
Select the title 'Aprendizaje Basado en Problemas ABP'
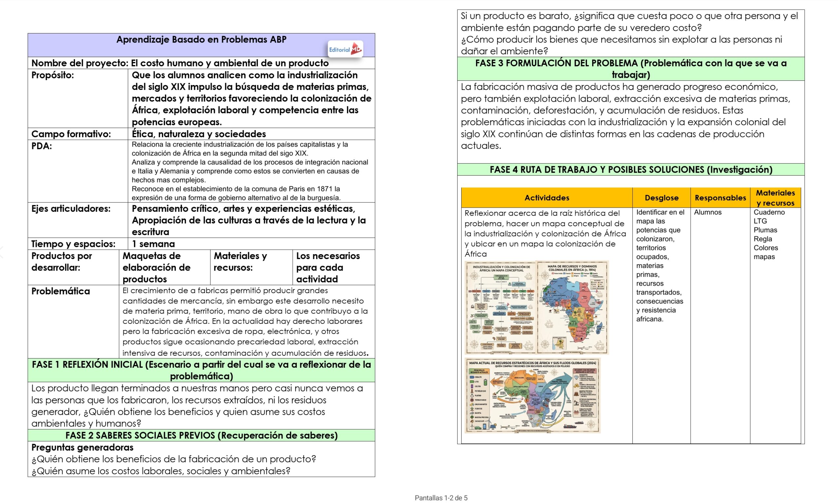201,39
